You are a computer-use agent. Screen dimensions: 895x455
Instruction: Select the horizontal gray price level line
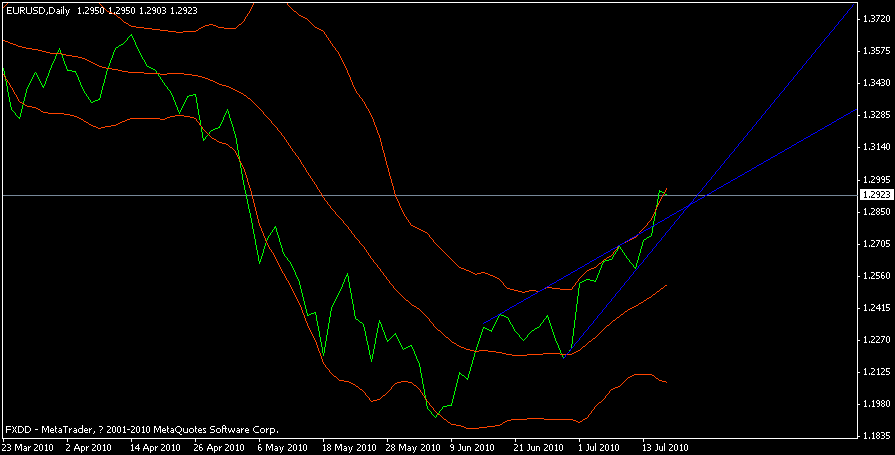(x=429, y=195)
